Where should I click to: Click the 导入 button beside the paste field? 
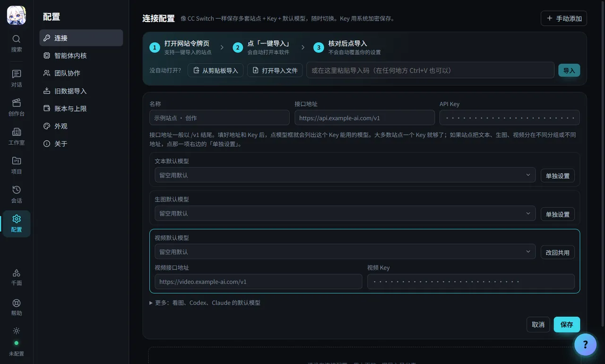coord(569,70)
